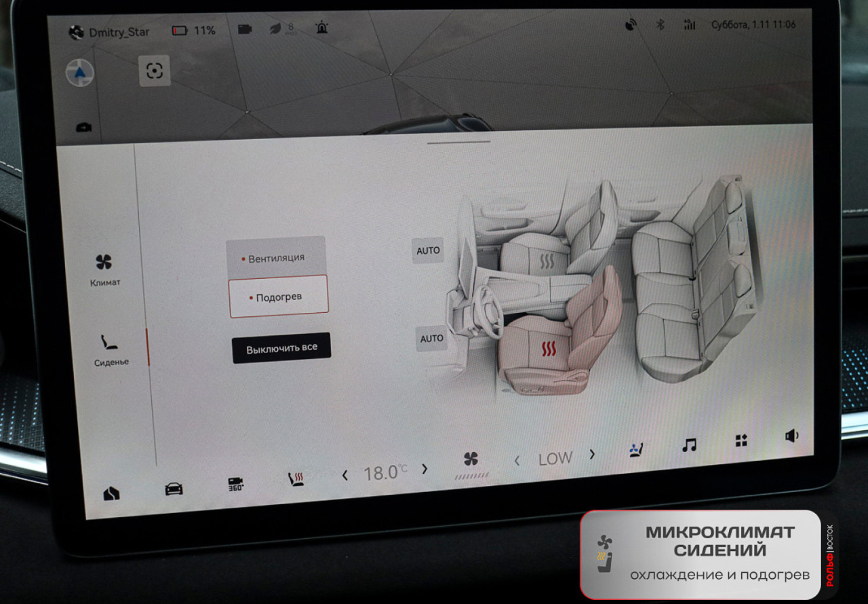
Task: Raise fan speed with right chevron
Action: 592,454
